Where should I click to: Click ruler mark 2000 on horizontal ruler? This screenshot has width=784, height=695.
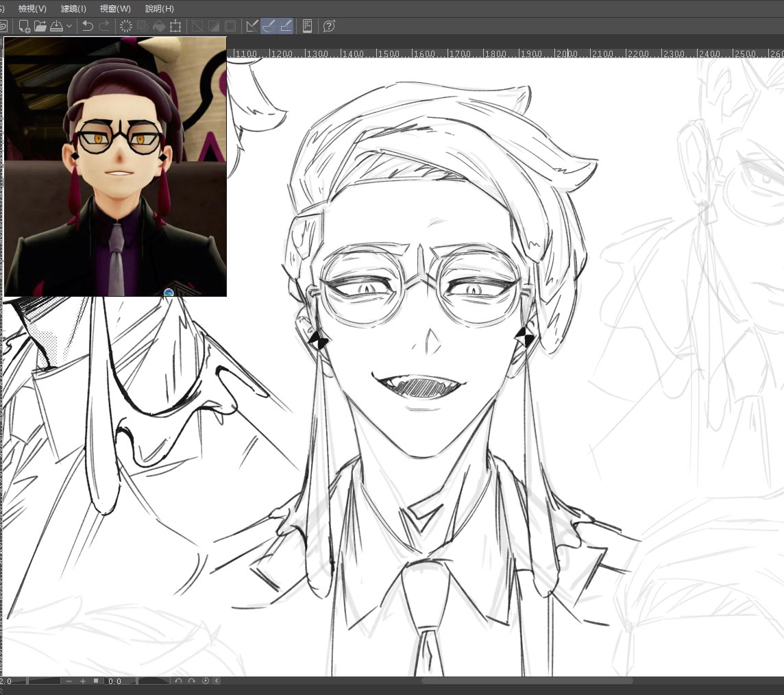tap(567, 53)
